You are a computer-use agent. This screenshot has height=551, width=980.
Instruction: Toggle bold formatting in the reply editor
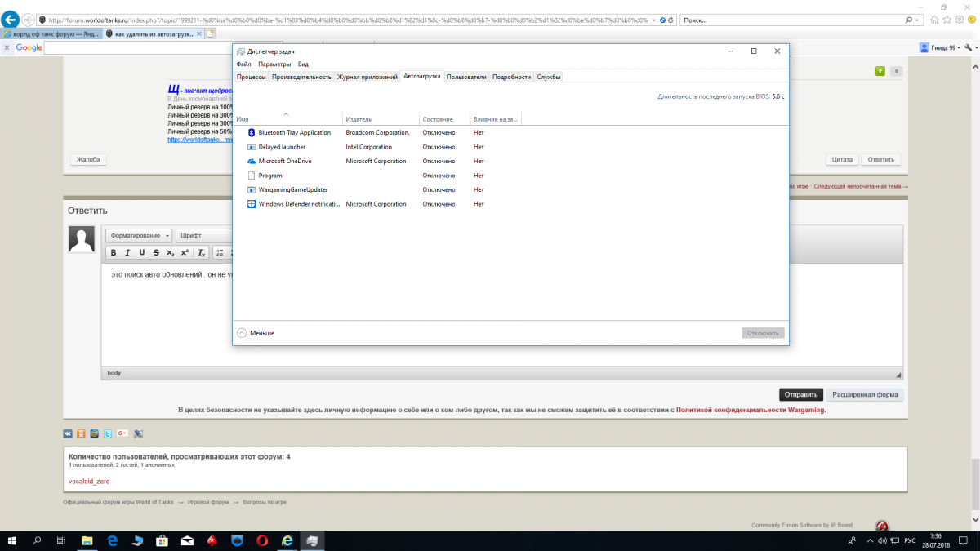point(114,253)
